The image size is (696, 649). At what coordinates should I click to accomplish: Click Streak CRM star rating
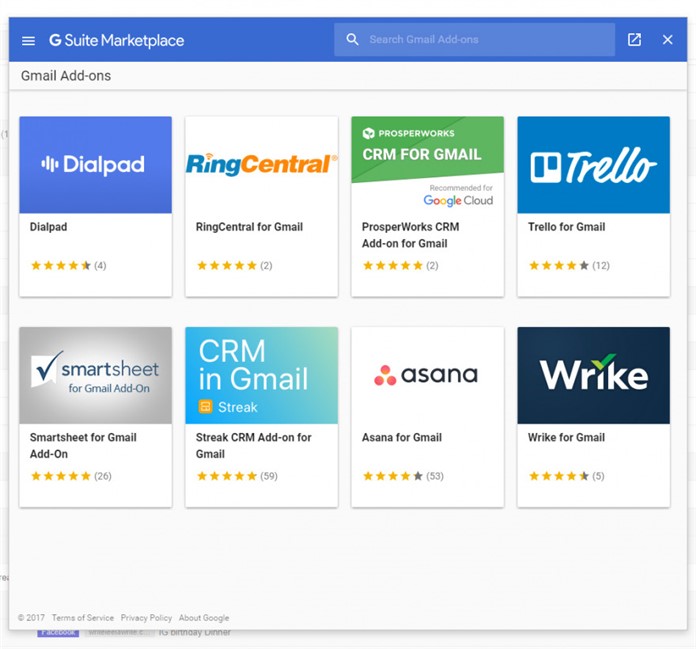point(227,476)
